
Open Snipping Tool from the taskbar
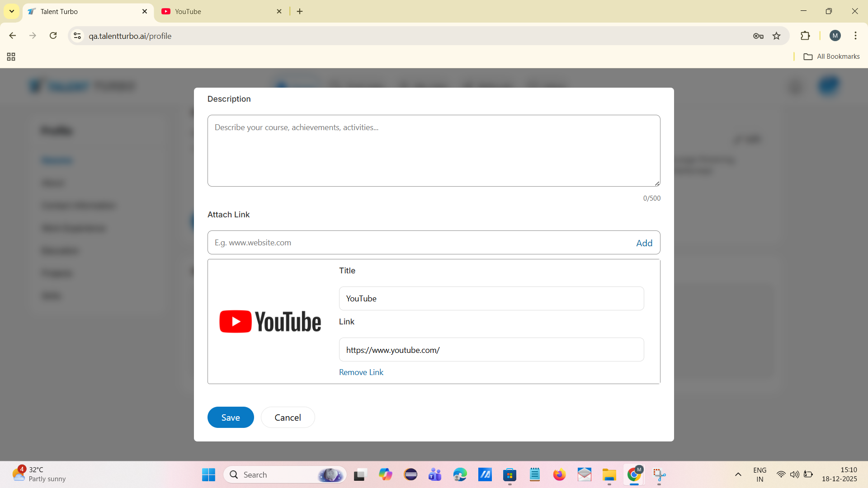659,474
